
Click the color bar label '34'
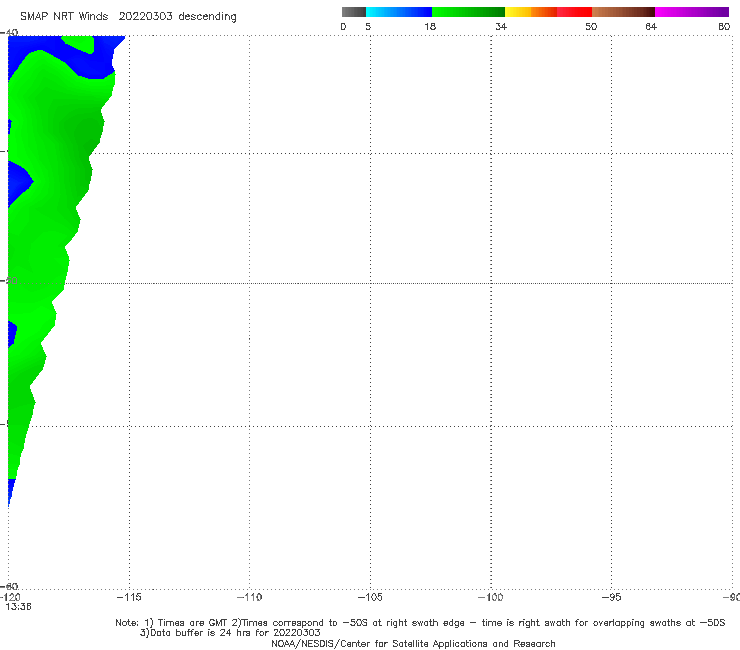501,26
